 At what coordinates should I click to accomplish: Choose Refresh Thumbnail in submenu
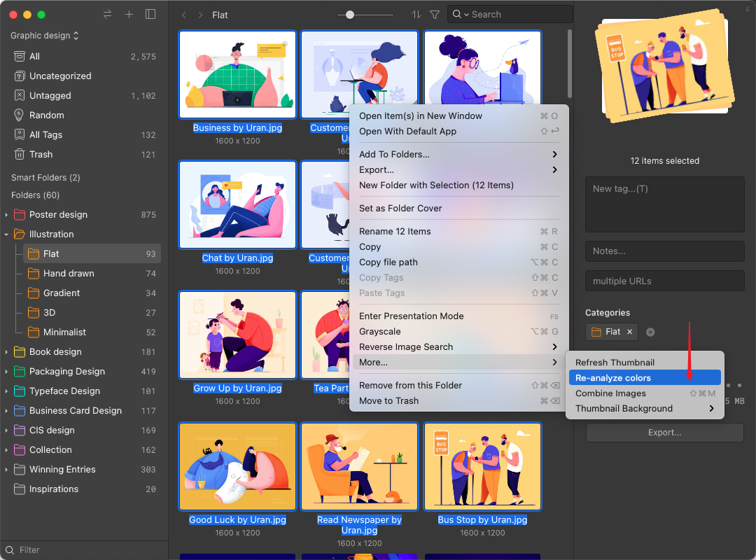coord(645,363)
